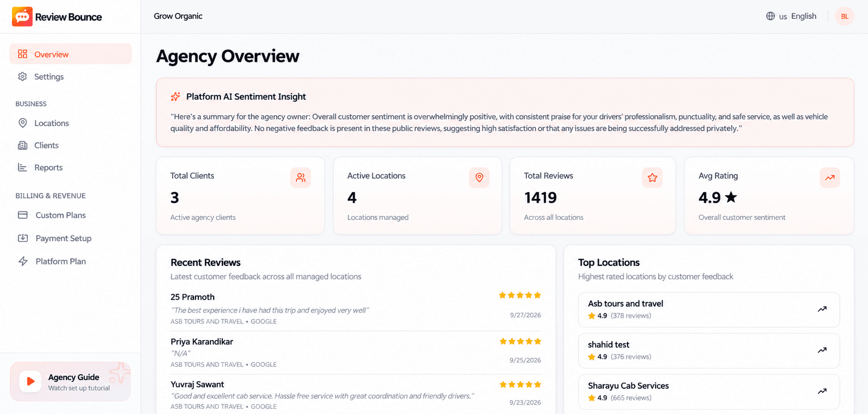Click the Payment Setup download icon
This screenshot has width=868, height=414.
click(22, 238)
